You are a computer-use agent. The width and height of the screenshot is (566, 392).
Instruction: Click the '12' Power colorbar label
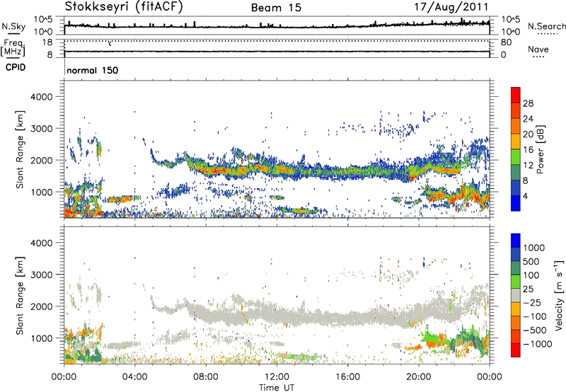[x=528, y=166]
